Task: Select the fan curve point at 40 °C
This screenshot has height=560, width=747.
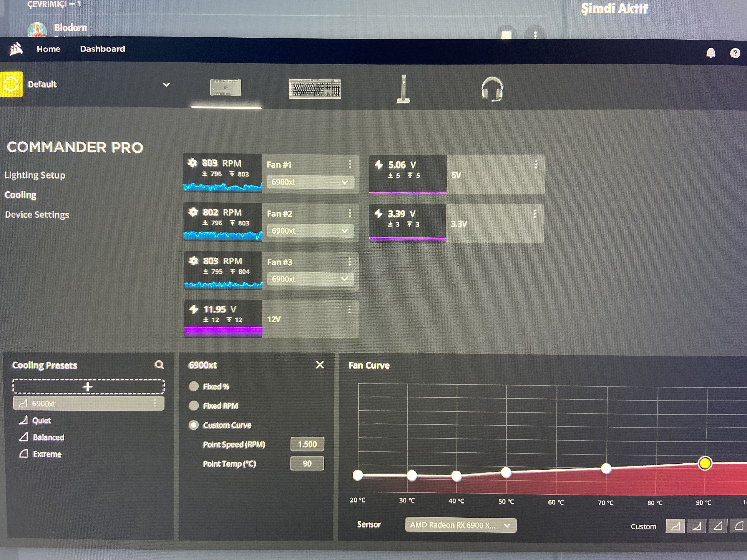Action: coord(456,476)
